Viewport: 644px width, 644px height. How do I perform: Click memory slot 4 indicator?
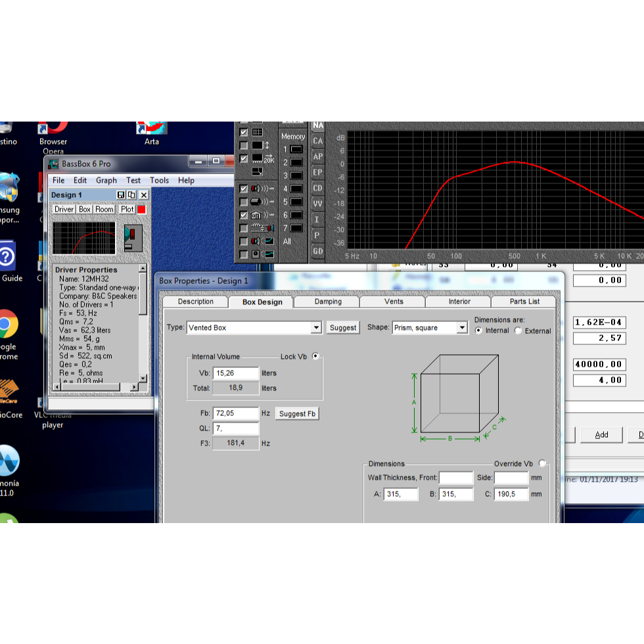coord(296,189)
